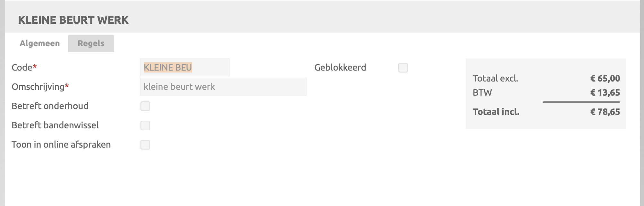
Task: Click the Geblokkeerd label text
Action: click(x=340, y=67)
